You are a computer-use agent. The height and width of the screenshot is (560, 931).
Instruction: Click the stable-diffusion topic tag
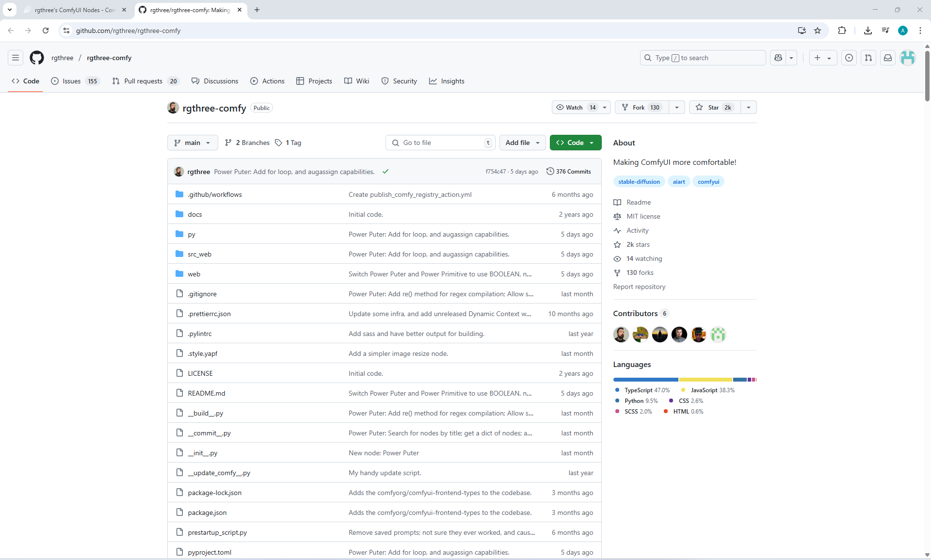coord(639,182)
